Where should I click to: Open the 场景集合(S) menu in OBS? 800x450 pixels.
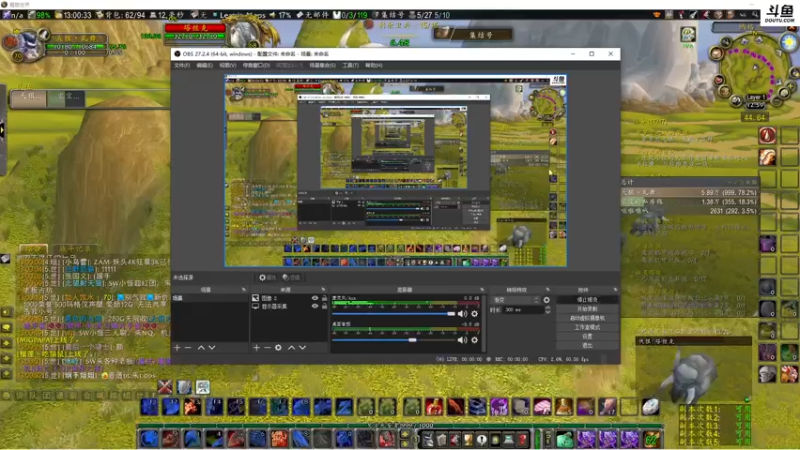(322, 65)
